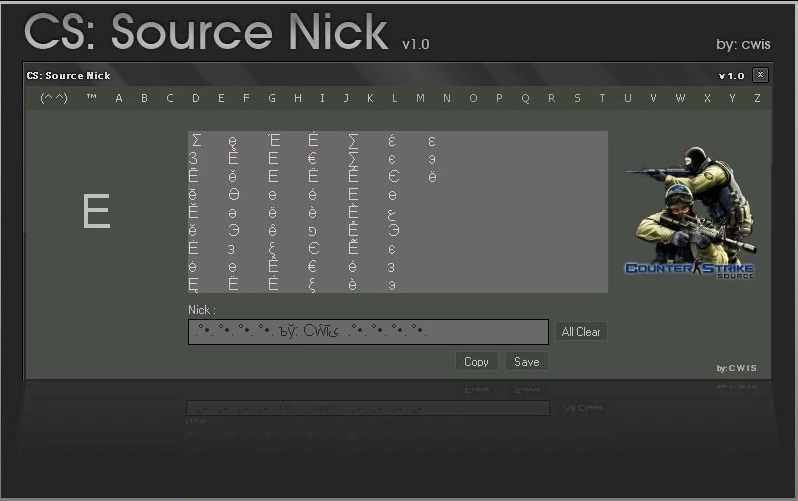Show variants for letter H
The width and height of the screenshot is (798, 501).
(x=298, y=98)
